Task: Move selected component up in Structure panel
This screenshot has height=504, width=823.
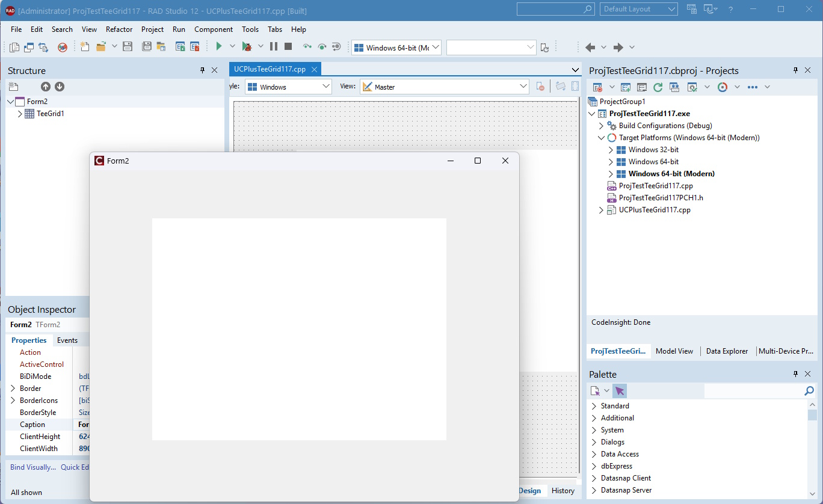Action: [x=46, y=87]
